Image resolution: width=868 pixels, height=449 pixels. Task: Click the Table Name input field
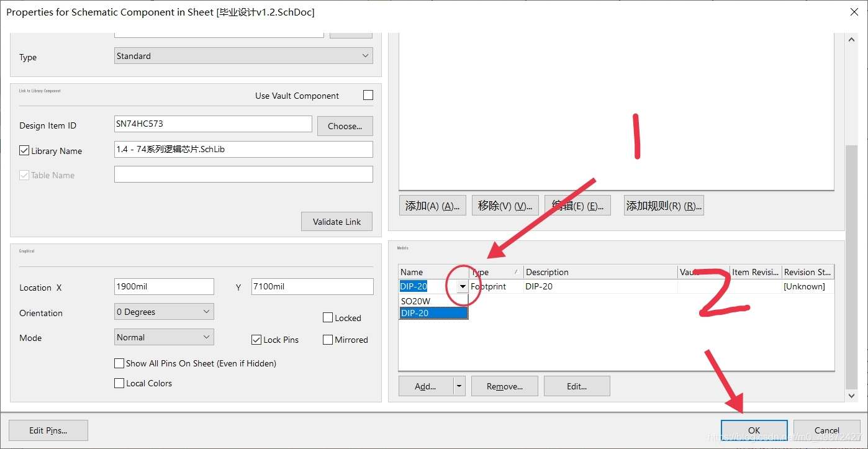[x=243, y=174]
